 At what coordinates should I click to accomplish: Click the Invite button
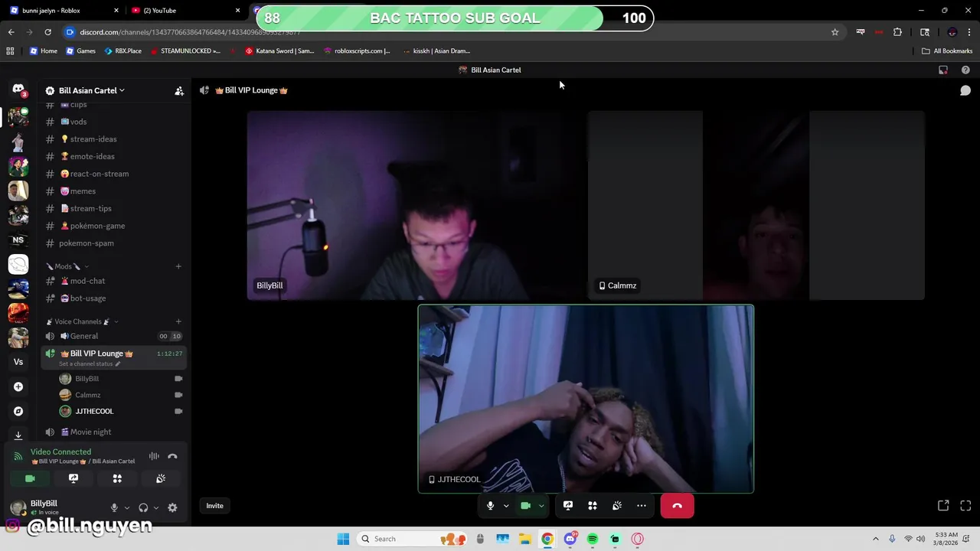pyautogui.click(x=214, y=506)
